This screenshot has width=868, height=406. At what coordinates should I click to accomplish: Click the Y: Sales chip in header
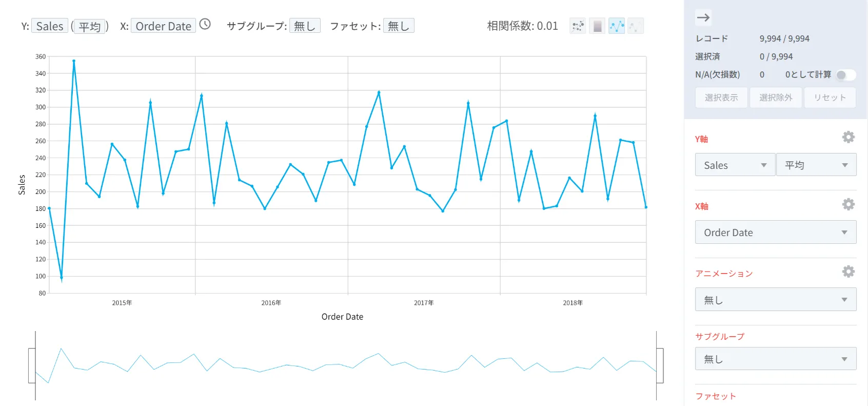pyautogui.click(x=50, y=26)
